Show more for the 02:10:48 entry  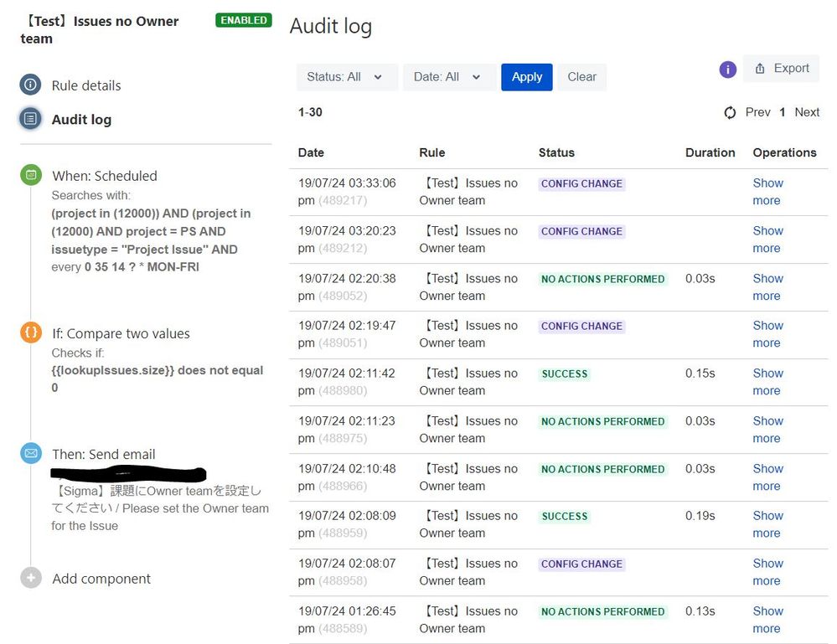pos(767,477)
